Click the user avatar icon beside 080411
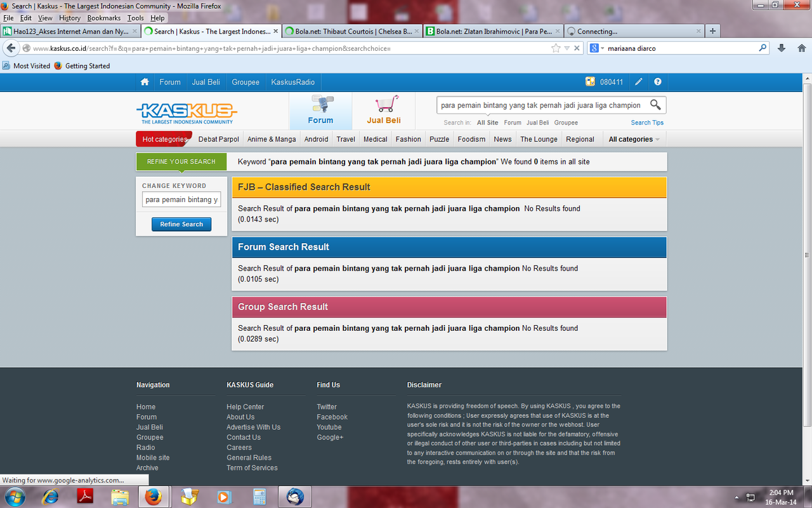The width and height of the screenshot is (812, 508). 590,82
